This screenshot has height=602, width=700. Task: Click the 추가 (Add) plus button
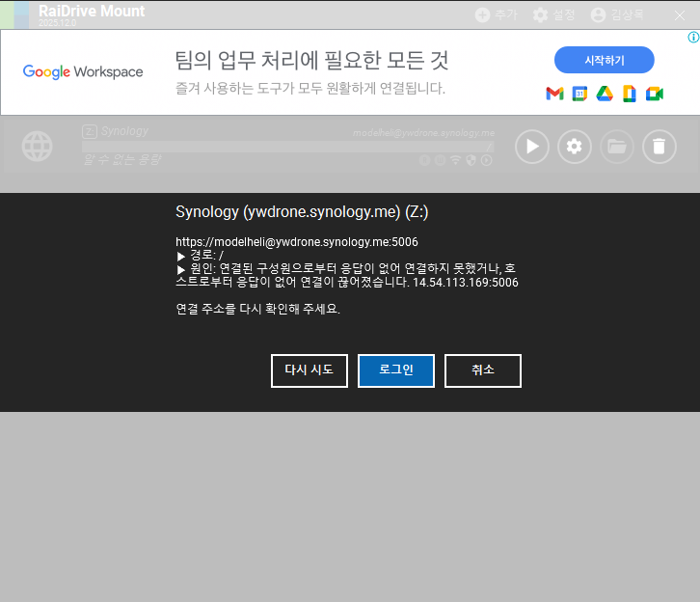click(496, 14)
